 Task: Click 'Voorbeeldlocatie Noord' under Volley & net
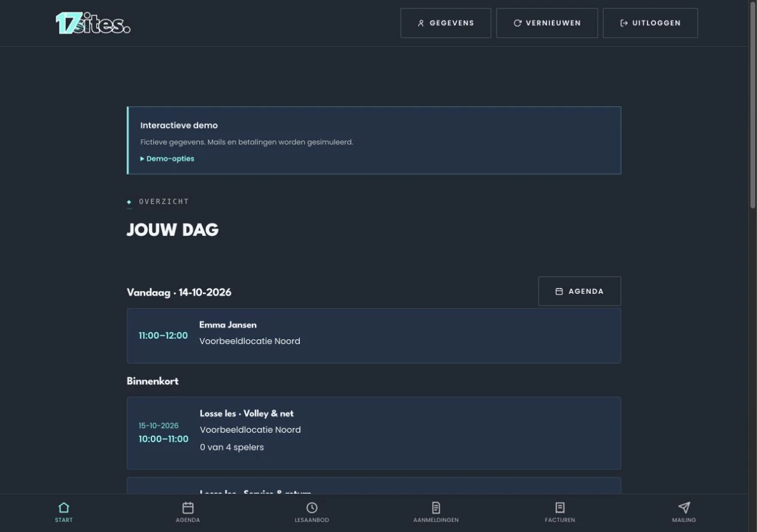point(250,430)
